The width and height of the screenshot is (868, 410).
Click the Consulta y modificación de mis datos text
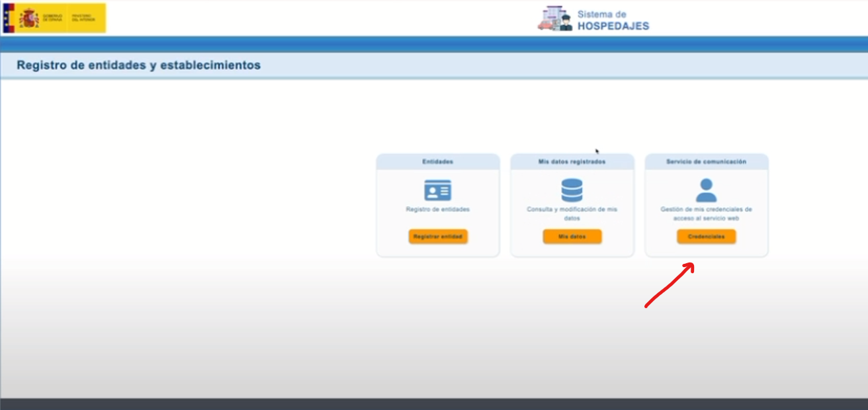pos(572,213)
